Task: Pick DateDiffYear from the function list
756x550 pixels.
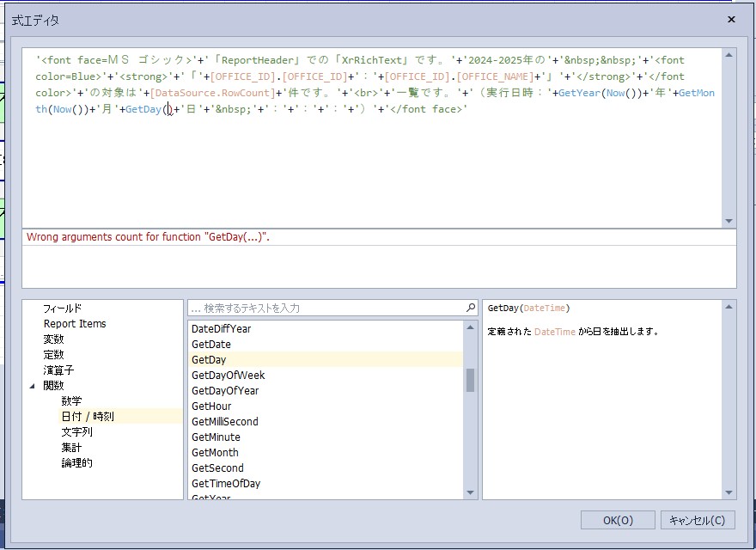Action: pyautogui.click(x=221, y=329)
